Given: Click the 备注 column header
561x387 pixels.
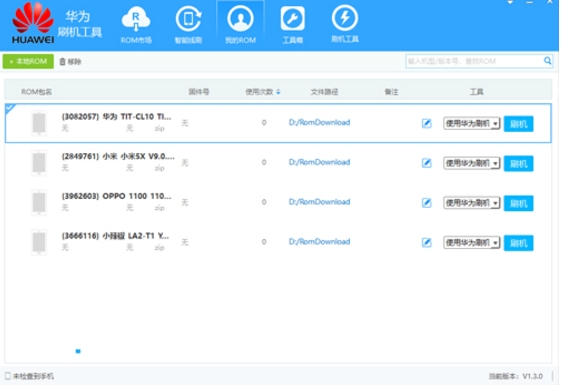Looking at the screenshot, I should pos(391,92).
